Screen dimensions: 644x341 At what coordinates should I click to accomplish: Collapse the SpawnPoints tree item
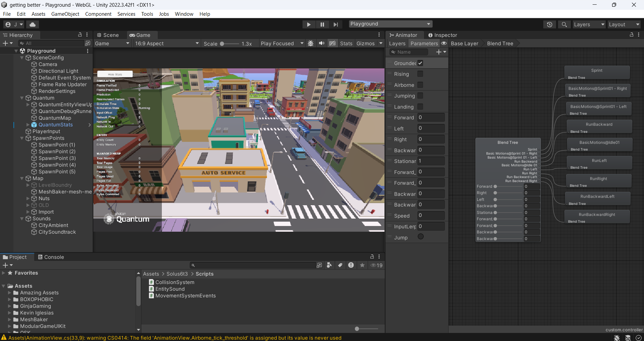(x=22, y=138)
